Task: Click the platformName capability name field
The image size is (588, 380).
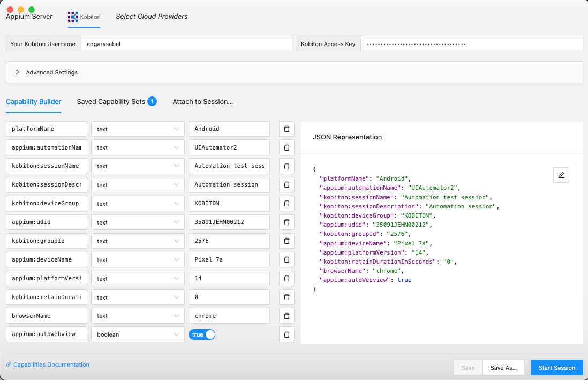Action: [47, 129]
